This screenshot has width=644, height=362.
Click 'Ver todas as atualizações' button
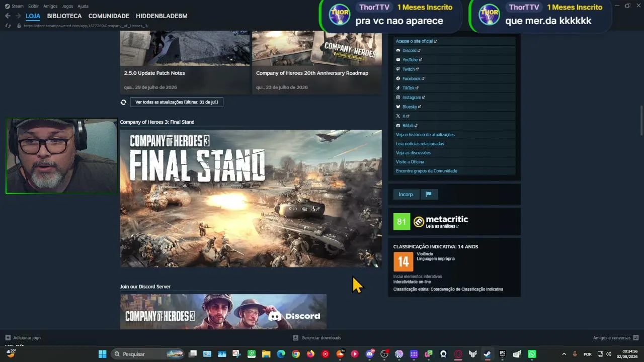pos(177,102)
